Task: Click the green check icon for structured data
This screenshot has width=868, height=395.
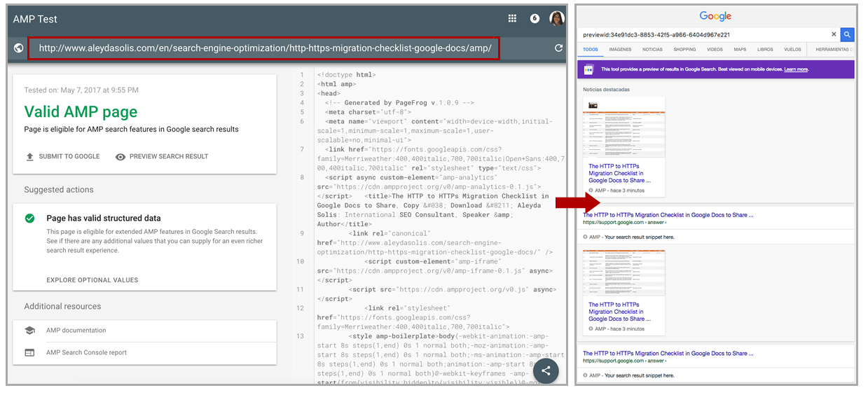Action: click(x=29, y=219)
